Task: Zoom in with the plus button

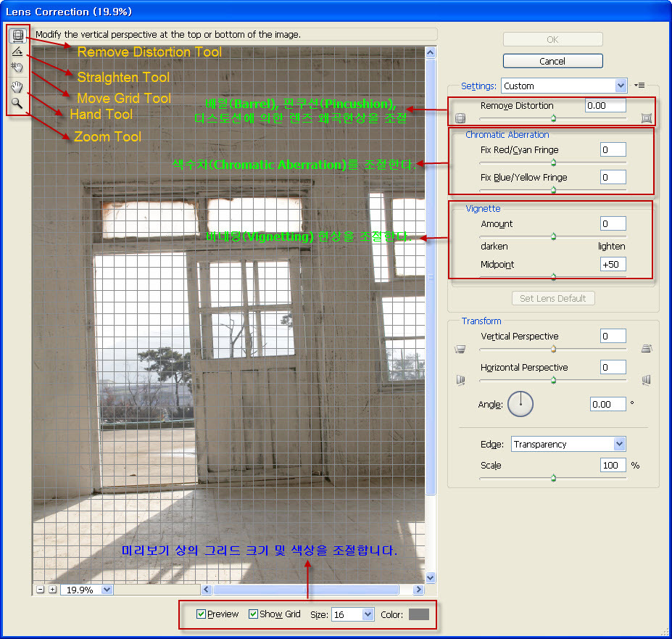Action: pos(52,590)
